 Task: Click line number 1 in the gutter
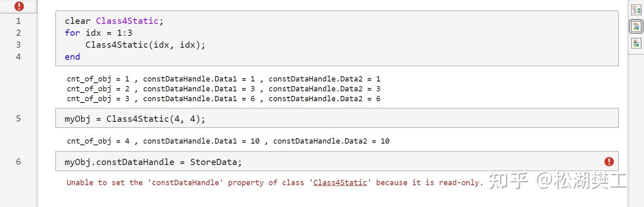[18, 21]
